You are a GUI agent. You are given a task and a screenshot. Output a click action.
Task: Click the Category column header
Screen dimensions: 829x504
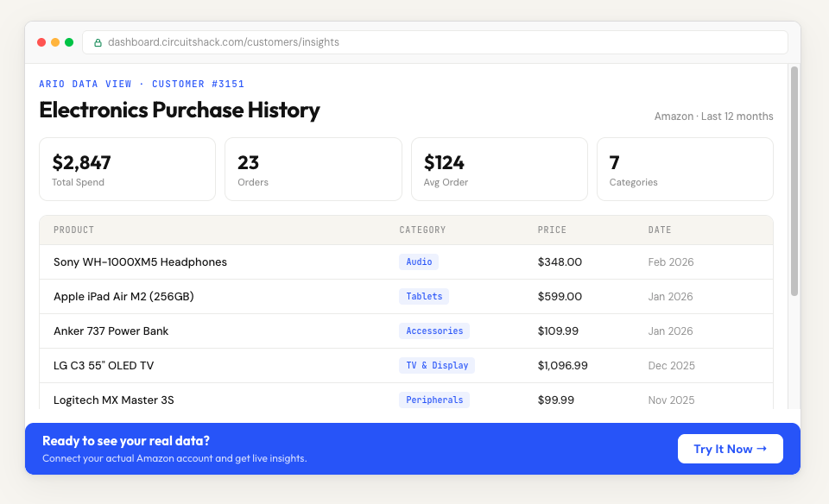(x=422, y=230)
